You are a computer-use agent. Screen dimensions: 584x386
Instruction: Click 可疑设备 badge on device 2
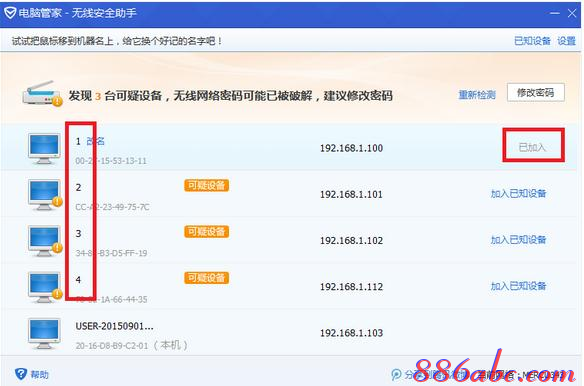[206, 185]
